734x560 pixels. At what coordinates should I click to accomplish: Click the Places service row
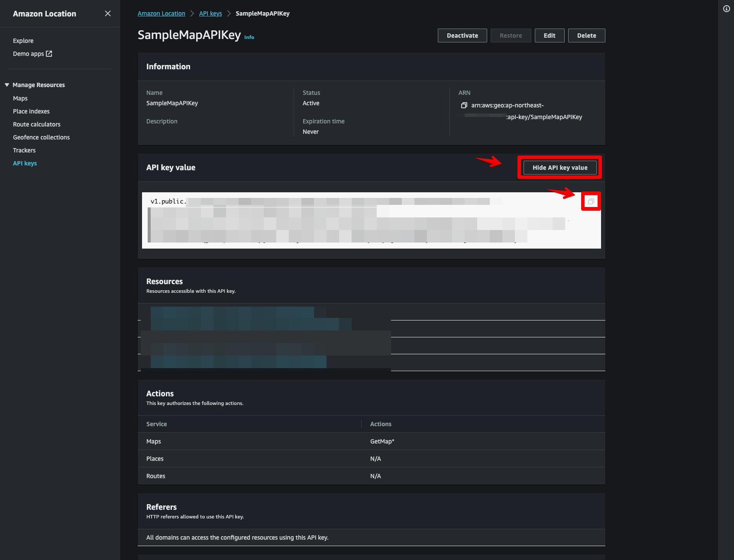371,459
